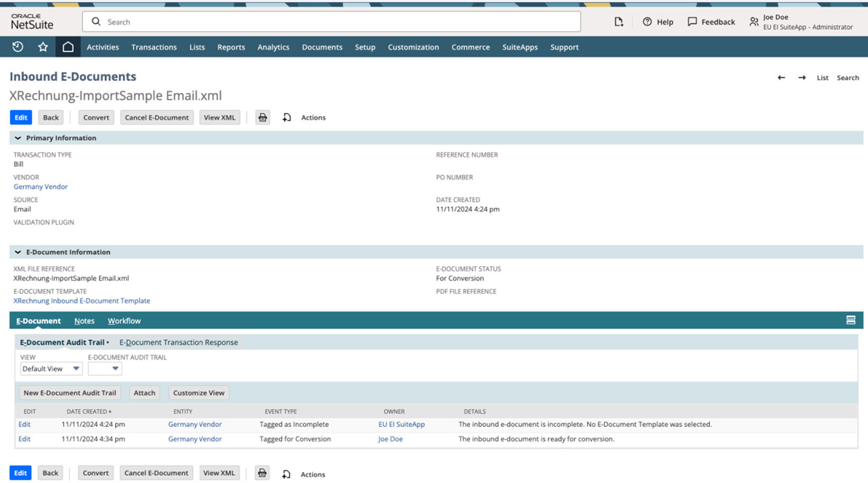Click the New Transaction quick-add page icon
Screen dimensions: 868x483
click(x=619, y=21)
